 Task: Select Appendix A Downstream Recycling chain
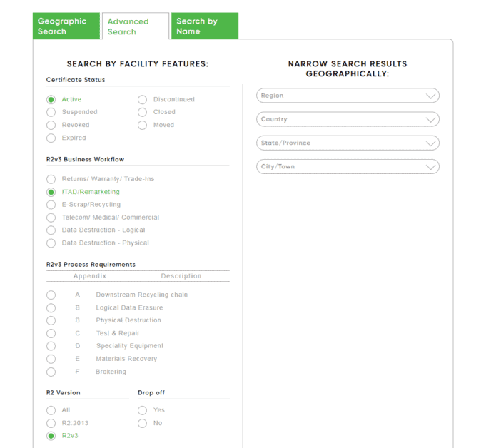tap(51, 295)
